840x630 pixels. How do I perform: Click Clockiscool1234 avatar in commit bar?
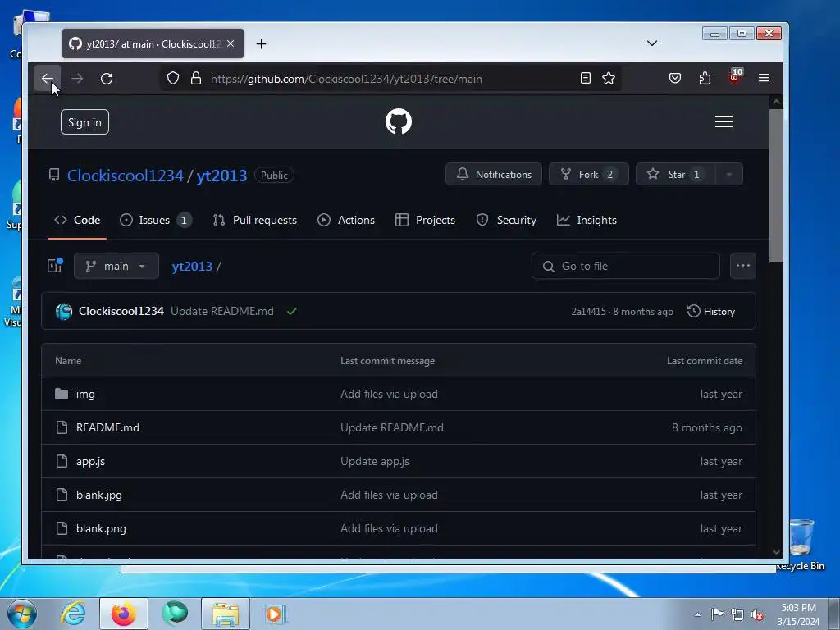point(64,311)
